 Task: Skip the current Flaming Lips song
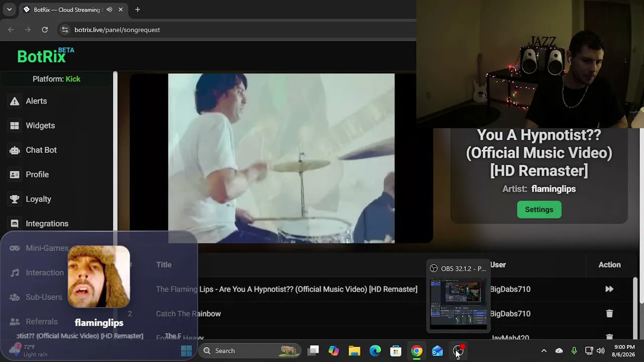point(609,289)
